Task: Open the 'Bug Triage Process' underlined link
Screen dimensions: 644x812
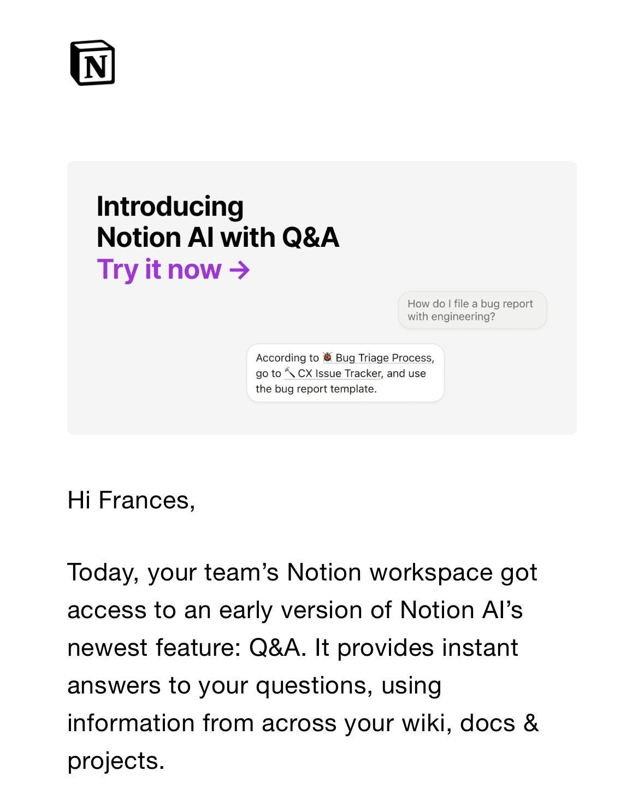Action: pos(383,358)
